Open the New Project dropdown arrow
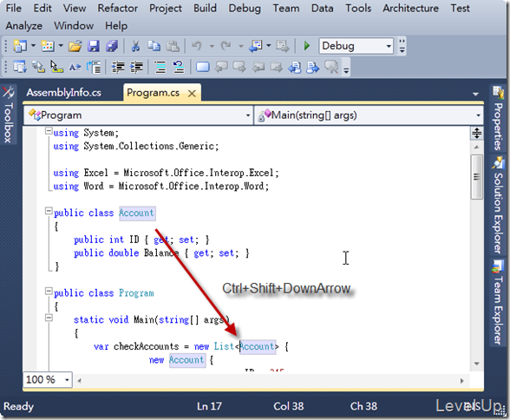 33,46
